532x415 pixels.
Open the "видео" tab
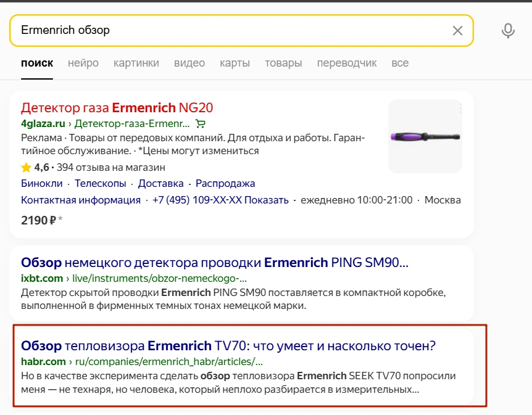(x=189, y=63)
